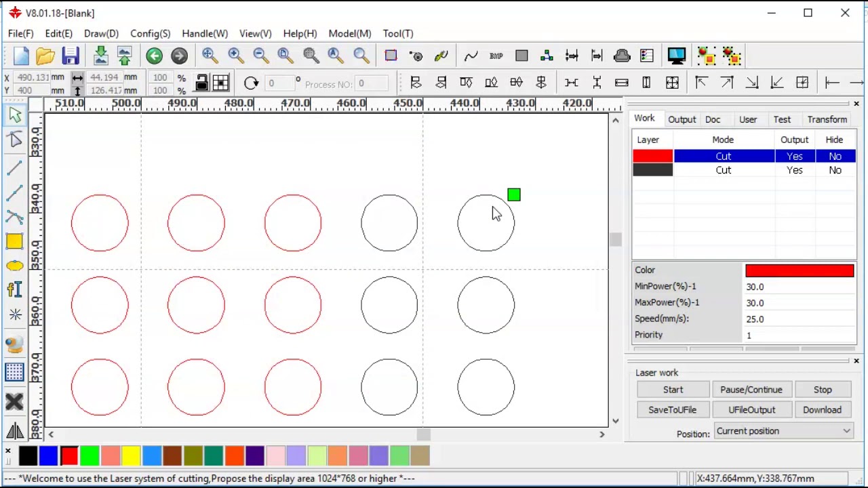This screenshot has width=868, height=488.
Task: Pick the green swatch in the color palette
Action: 90,456
